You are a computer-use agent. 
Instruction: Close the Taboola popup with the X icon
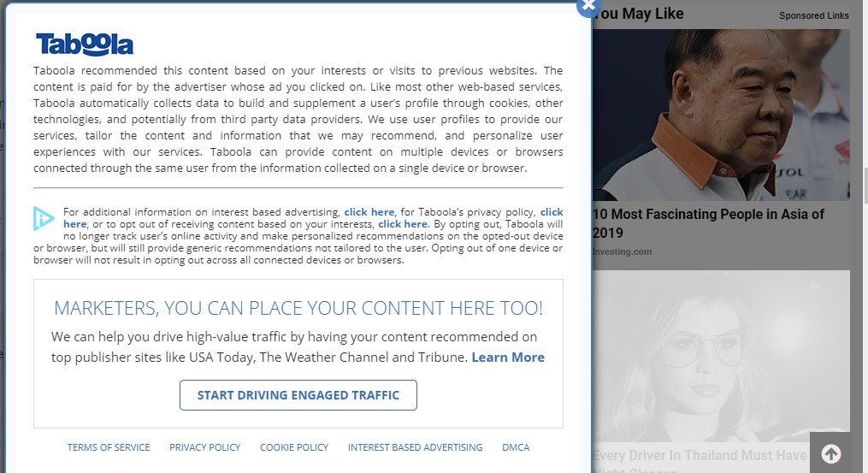[x=588, y=5]
